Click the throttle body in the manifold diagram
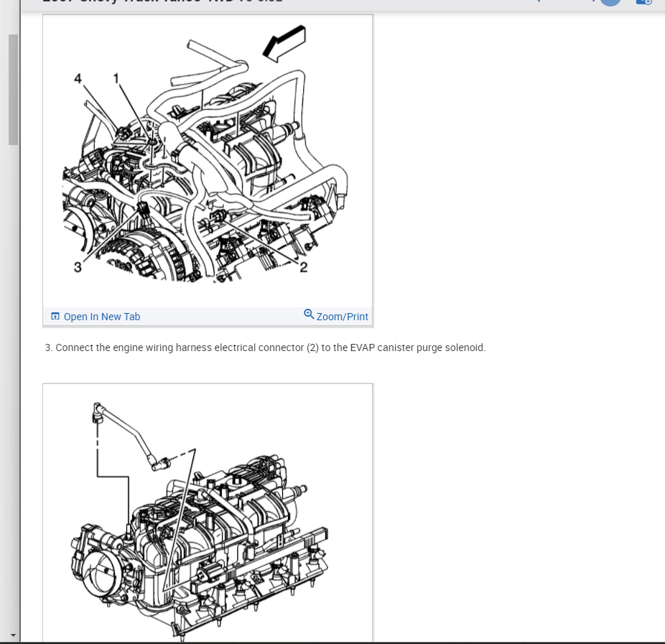 point(100,564)
